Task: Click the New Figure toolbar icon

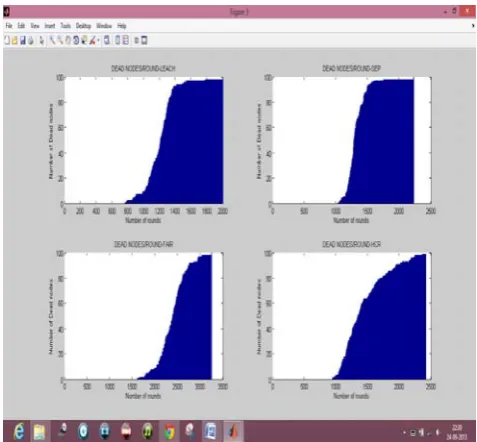Action: tap(7, 40)
